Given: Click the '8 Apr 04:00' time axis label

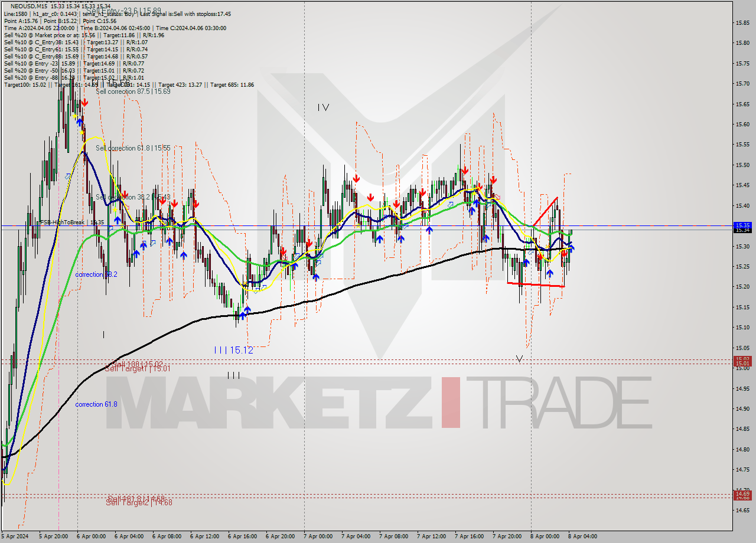Looking at the screenshot, I should pyautogui.click(x=584, y=537).
